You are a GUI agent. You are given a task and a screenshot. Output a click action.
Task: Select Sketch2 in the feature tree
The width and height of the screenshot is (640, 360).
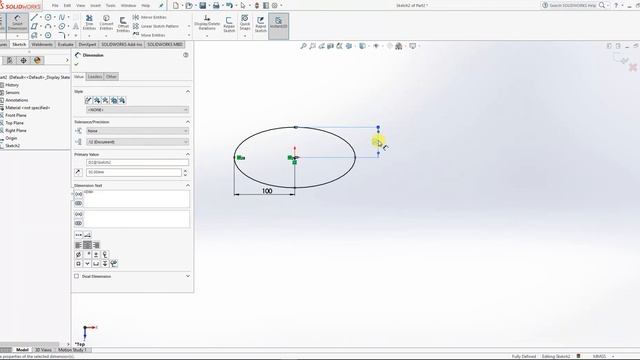tap(12, 146)
